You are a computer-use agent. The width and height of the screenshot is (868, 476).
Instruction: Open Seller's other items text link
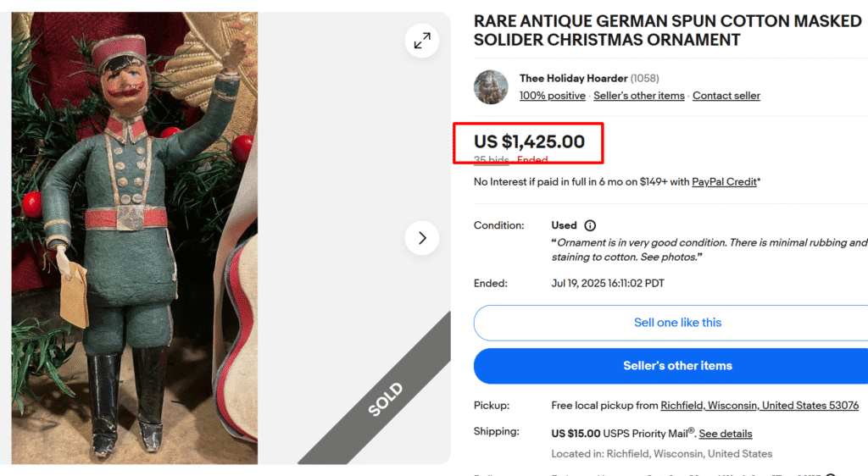(x=639, y=96)
